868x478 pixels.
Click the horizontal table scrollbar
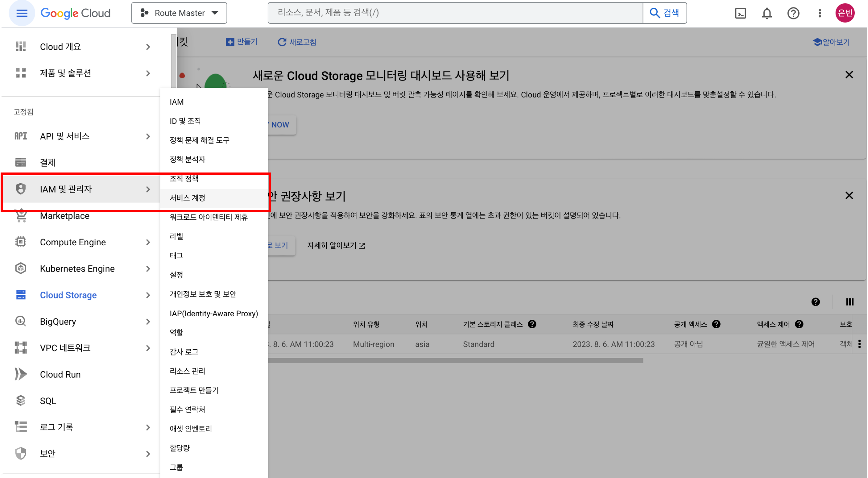click(x=455, y=360)
